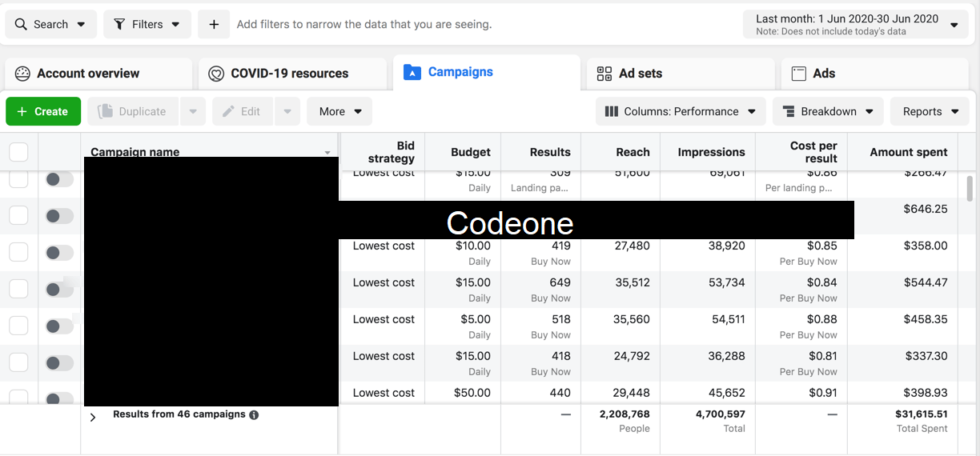Click the green Create button

click(43, 111)
